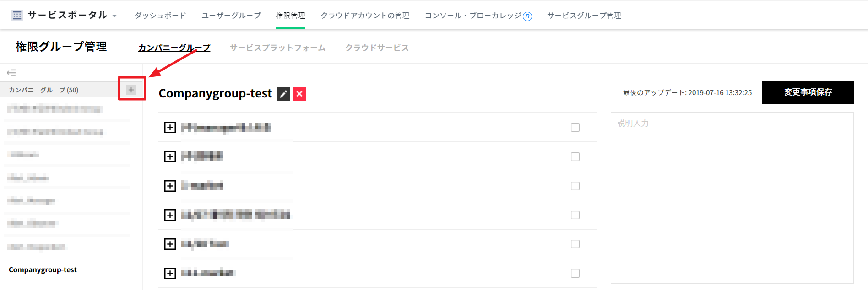Image resolution: width=868 pixels, height=290 pixels.
Task: Expand the first permission row plus icon
Action: pos(170,127)
